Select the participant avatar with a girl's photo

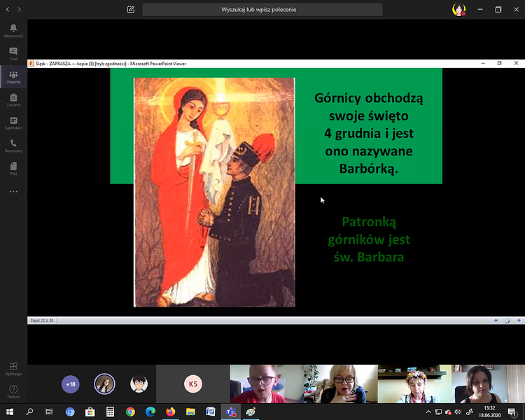click(104, 384)
